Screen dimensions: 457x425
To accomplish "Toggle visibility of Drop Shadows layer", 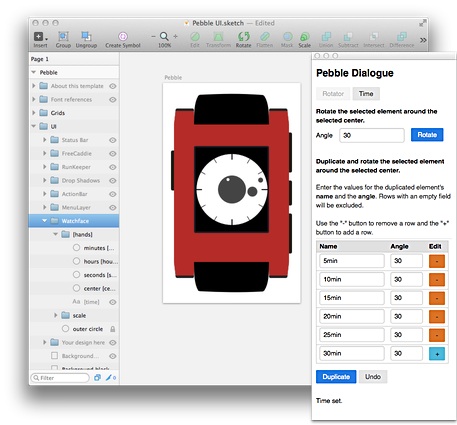I will click(x=113, y=180).
